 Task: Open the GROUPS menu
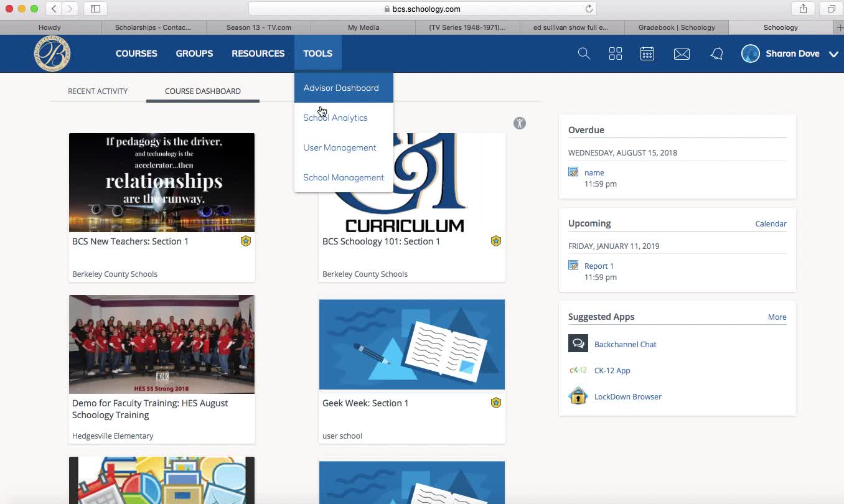[194, 54]
